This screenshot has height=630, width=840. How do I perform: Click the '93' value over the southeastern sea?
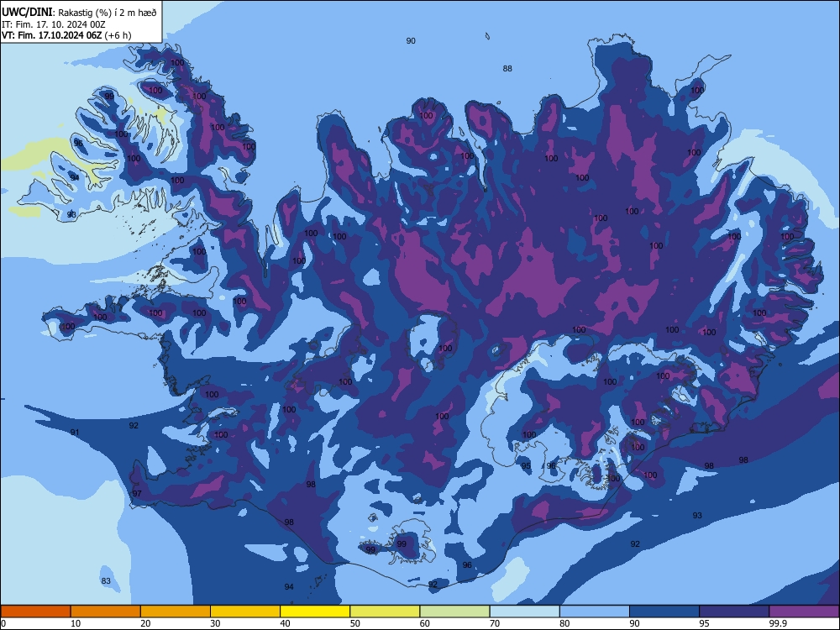(x=697, y=516)
